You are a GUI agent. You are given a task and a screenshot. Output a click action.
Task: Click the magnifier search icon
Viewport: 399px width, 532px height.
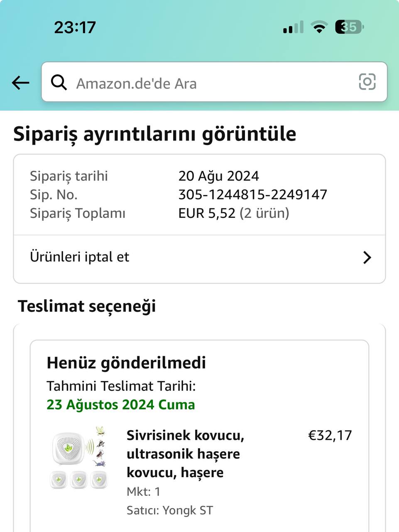pos(59,83)
